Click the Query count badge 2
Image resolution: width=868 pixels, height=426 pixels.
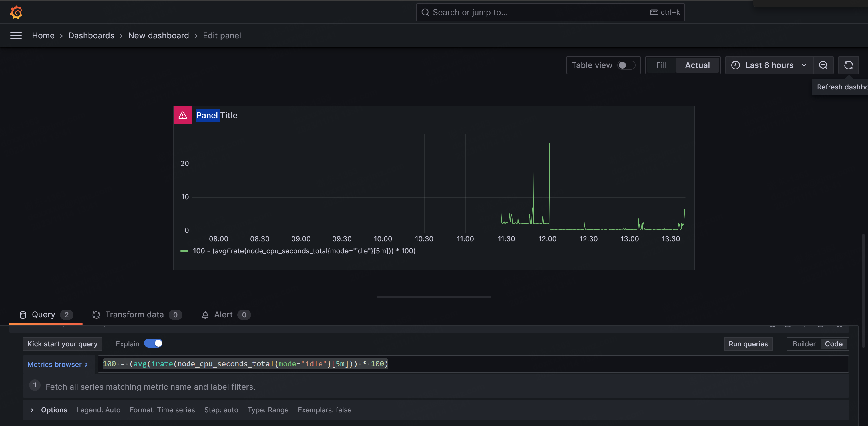66,315
